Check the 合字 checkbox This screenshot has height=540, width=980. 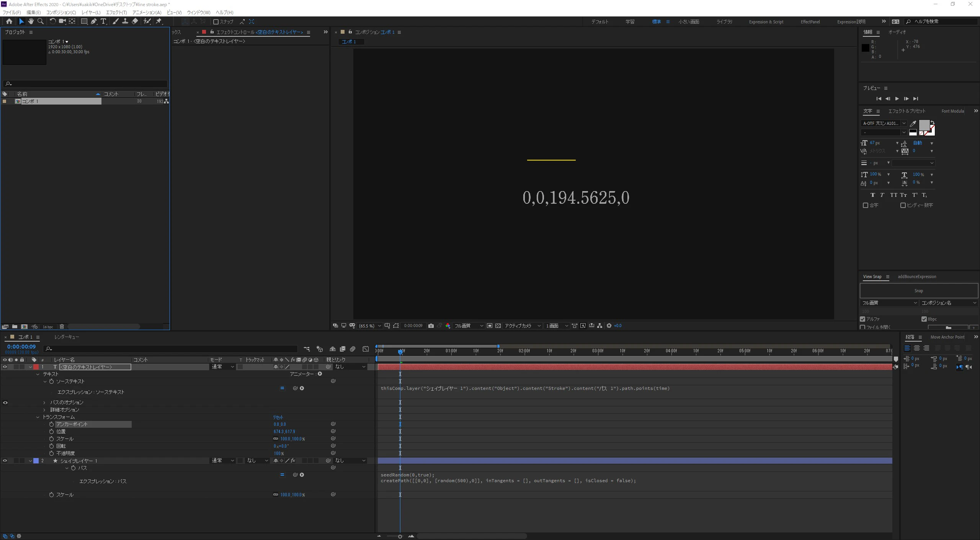tap(866, 205)
